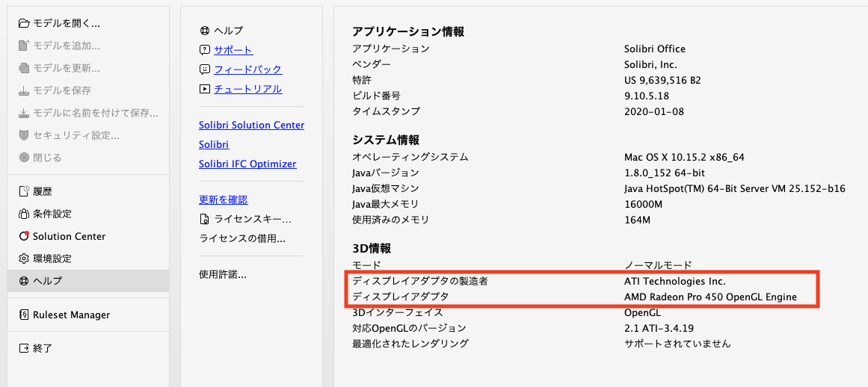Viewport: 868px width, 387px height.
Task: Open ライセンスキー... entry
Action: (253, 220)
